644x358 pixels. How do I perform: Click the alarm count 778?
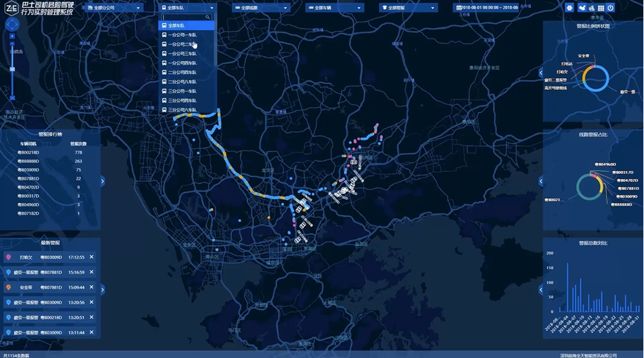pyautogui.click(x=78, y=153)
